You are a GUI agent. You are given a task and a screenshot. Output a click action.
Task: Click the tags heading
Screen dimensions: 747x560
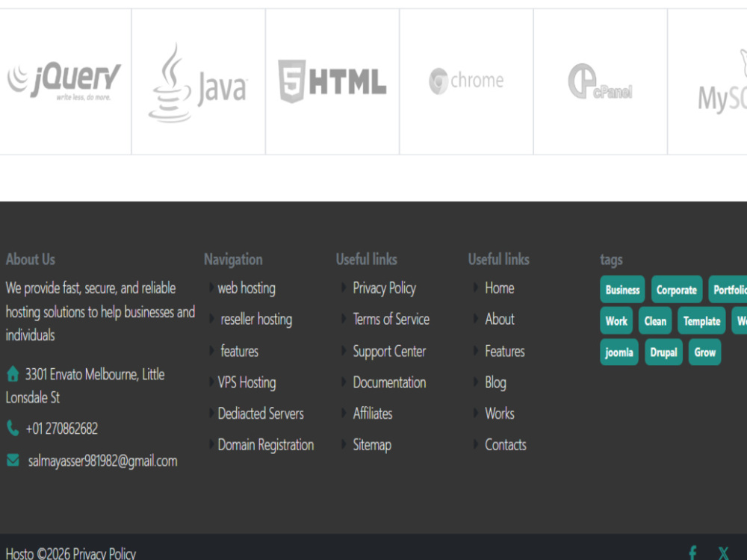click(611, 260)
